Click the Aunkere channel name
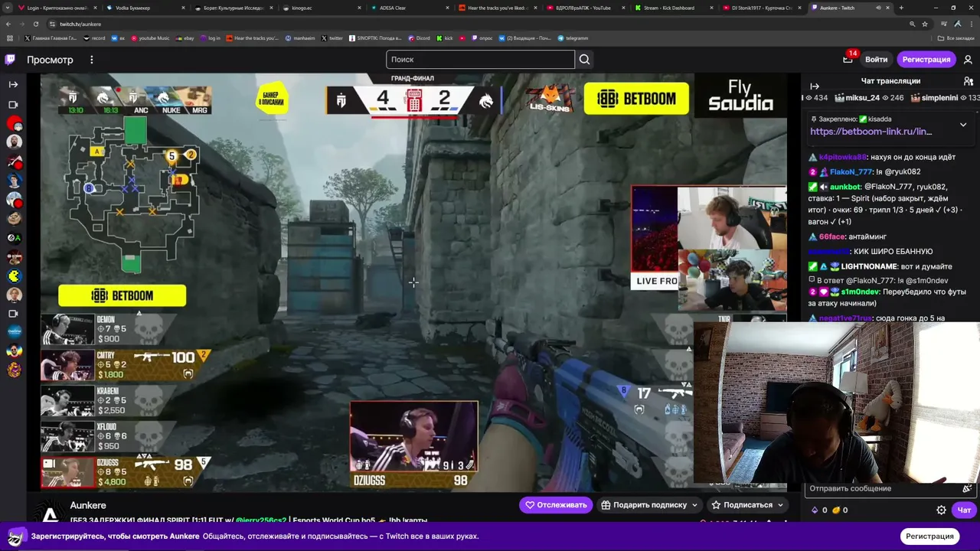 coord(88,505)
